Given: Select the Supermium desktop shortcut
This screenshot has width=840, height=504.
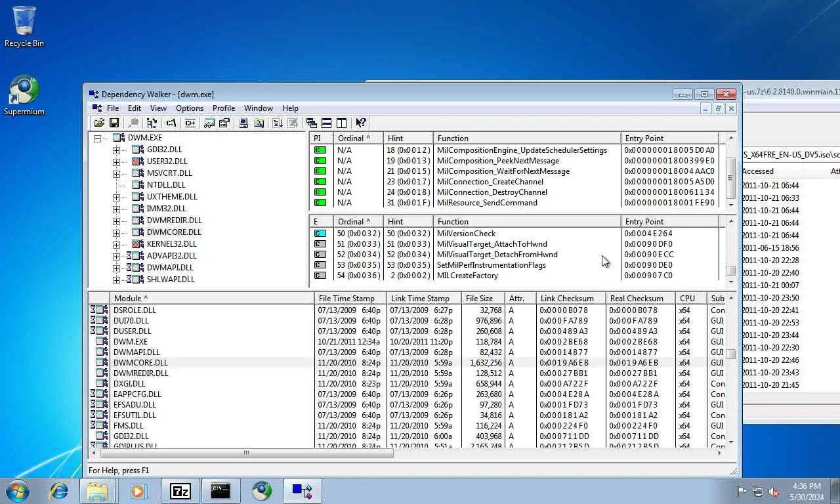Looking at the screenshot, I should 24,96.
